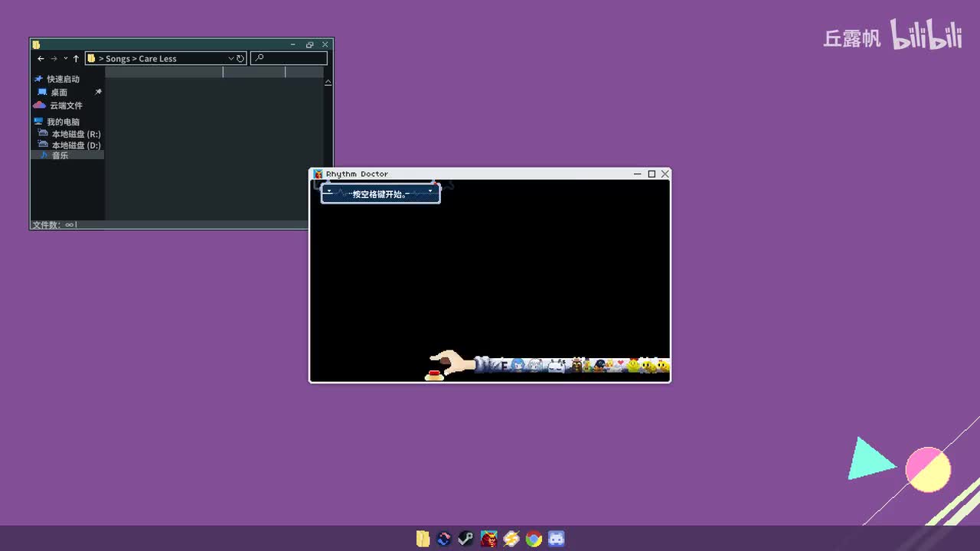The height and width of the screenshot is (551, 980).
Task: Close the file explorer window
Action: pyautogui.click(x=325, y=44)
